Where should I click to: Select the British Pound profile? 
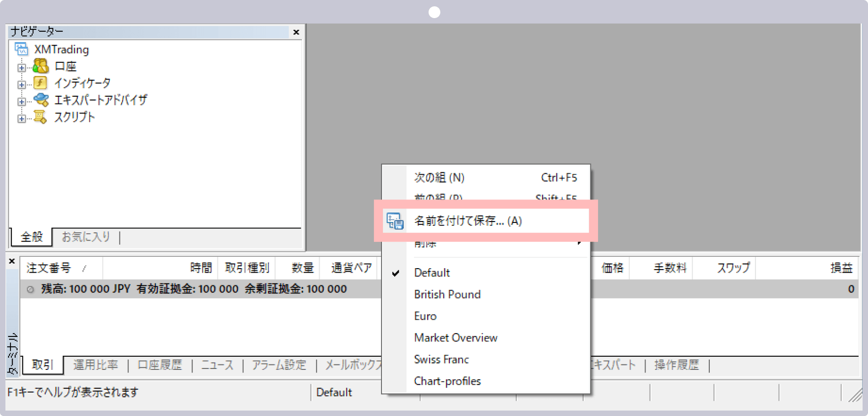tap(447, 294)
